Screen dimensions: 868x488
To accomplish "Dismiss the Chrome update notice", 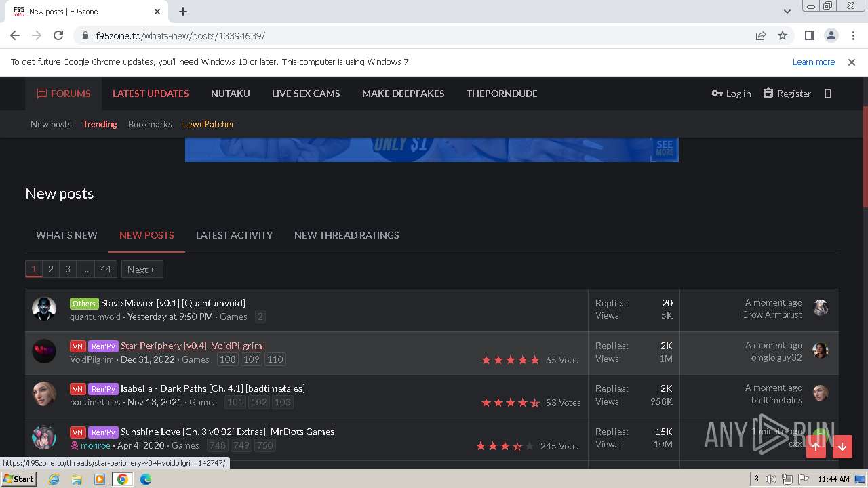I will pos(852,62).
